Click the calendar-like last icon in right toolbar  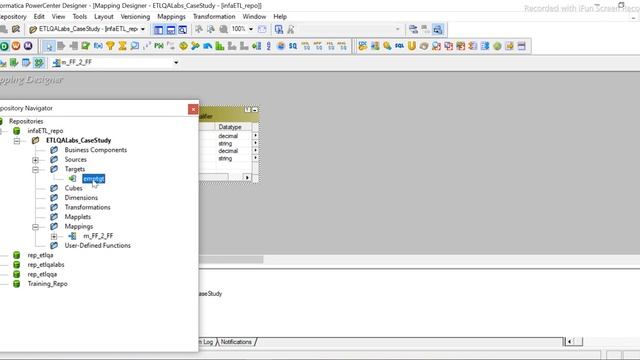[x=522, y=46]
